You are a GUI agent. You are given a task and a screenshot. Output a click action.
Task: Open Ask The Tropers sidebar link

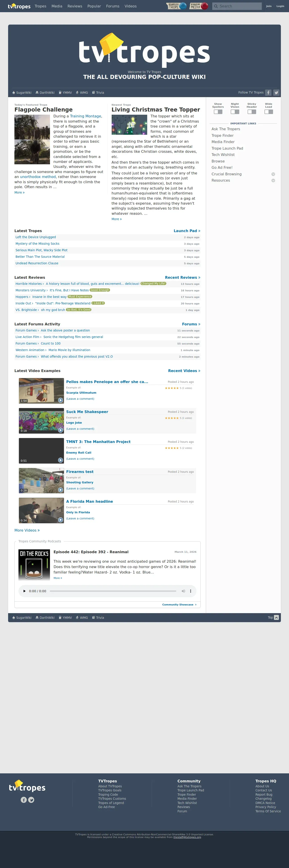(226, 129)
